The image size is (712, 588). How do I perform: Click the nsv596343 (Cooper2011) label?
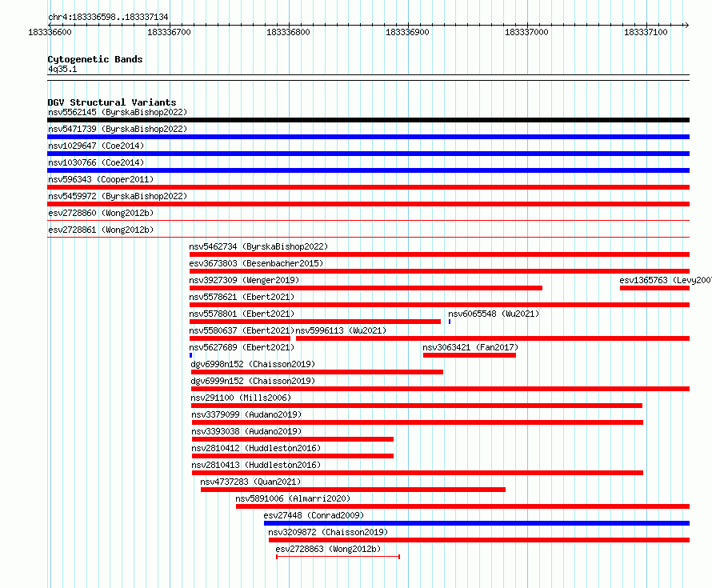click(x=101, y=179)
